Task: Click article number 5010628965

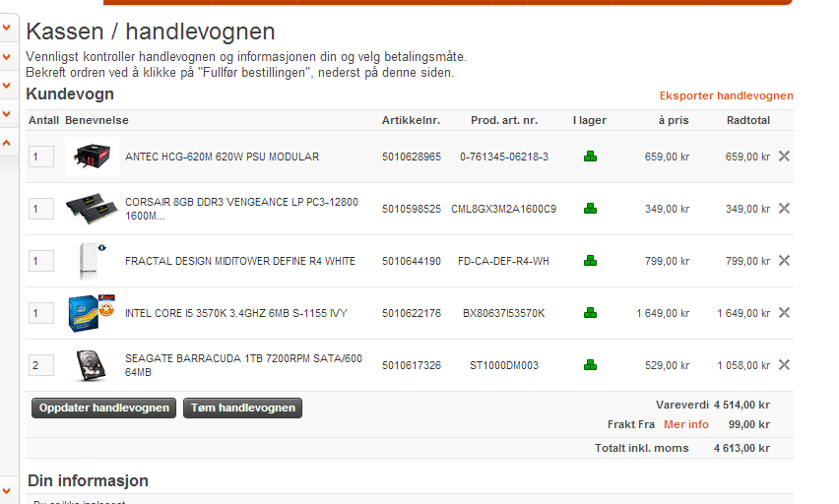Action: coord(412,157)
